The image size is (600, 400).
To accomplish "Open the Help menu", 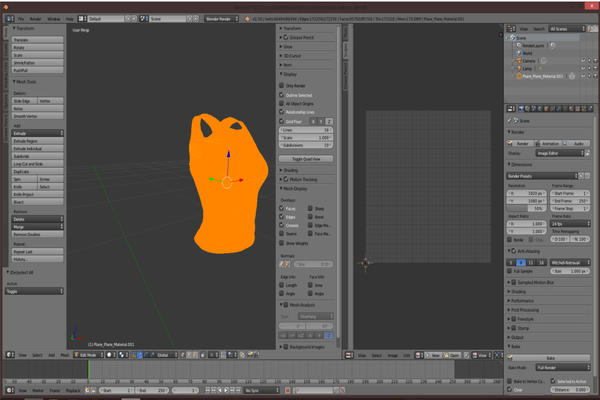I will click(69, 19).
